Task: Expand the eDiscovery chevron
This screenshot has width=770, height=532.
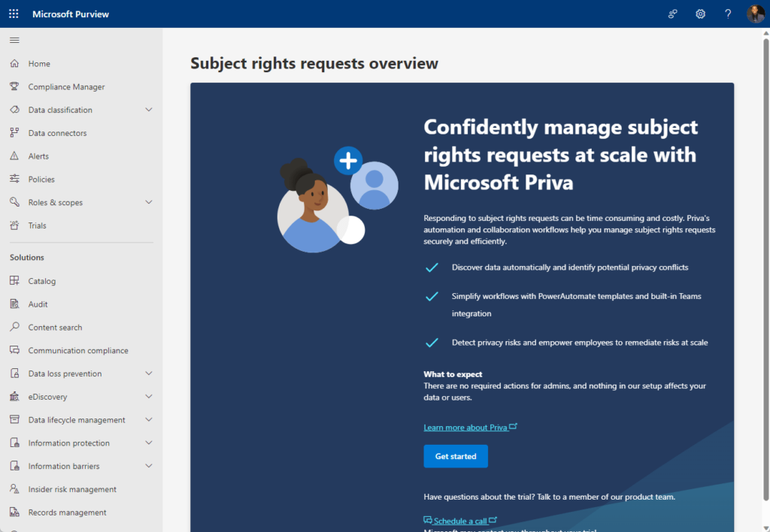Action: click(149, 396)
